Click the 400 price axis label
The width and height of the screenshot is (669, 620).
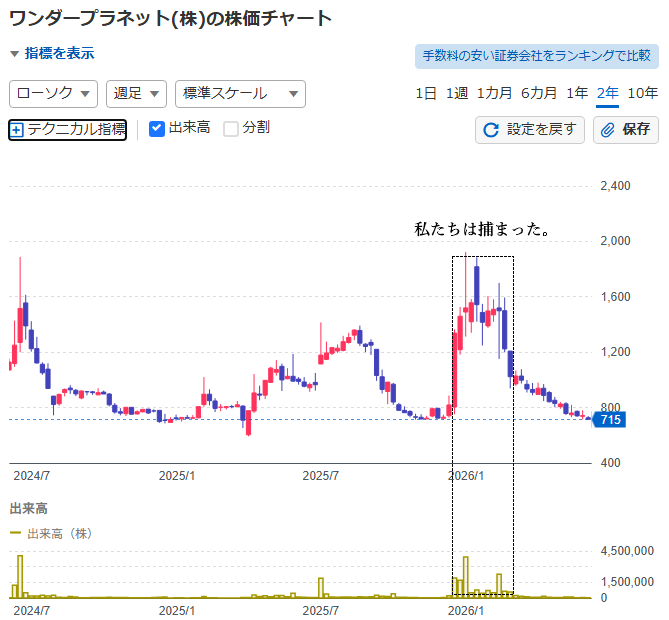(610, 463)
